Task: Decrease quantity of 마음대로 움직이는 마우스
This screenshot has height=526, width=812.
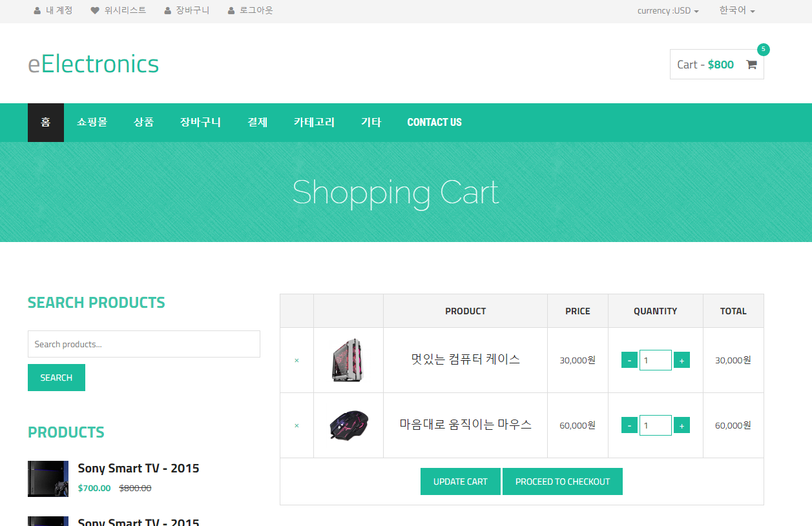Action: click(x=629, y=425)
